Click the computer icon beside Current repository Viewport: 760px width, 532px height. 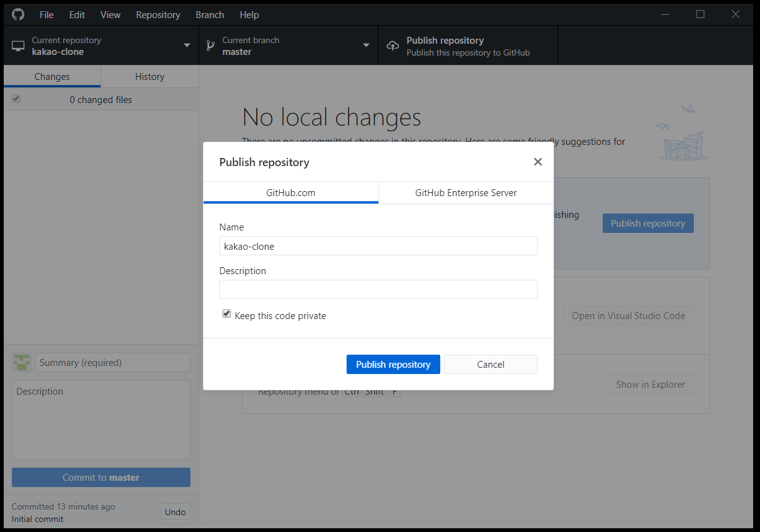pos(18,46)
